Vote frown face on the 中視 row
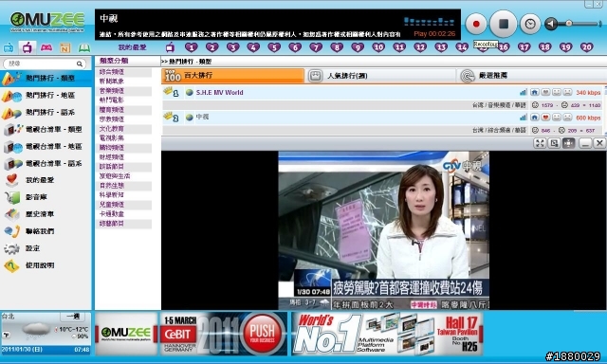This screenshot has height=364, width=607. pos(567,118)
